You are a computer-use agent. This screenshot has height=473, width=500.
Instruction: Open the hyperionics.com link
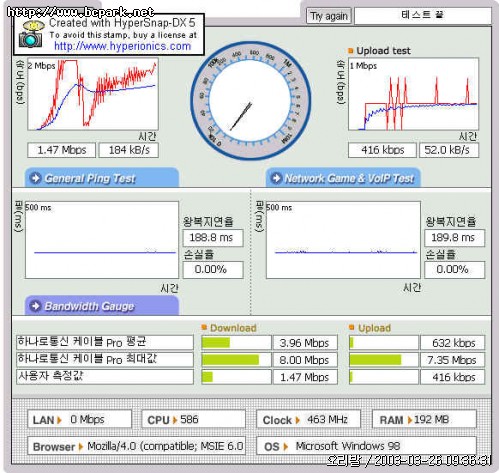[x=122, y=46]
